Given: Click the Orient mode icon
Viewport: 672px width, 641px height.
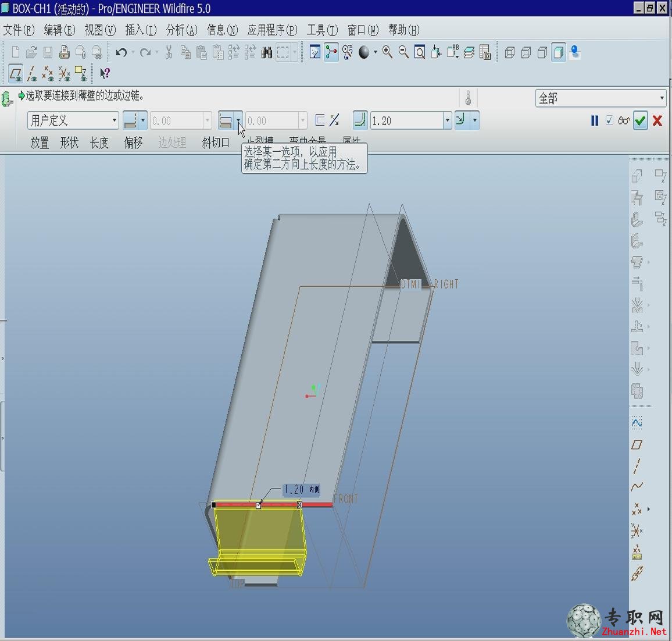Looking at the screenshot, I should coord(348,52).
